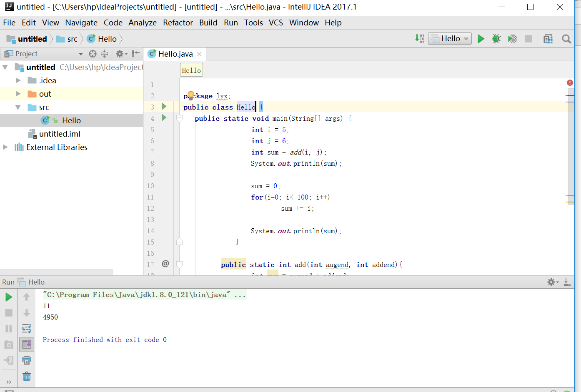
Task: Click the error indicator at editor top-right
Action: 570,82
